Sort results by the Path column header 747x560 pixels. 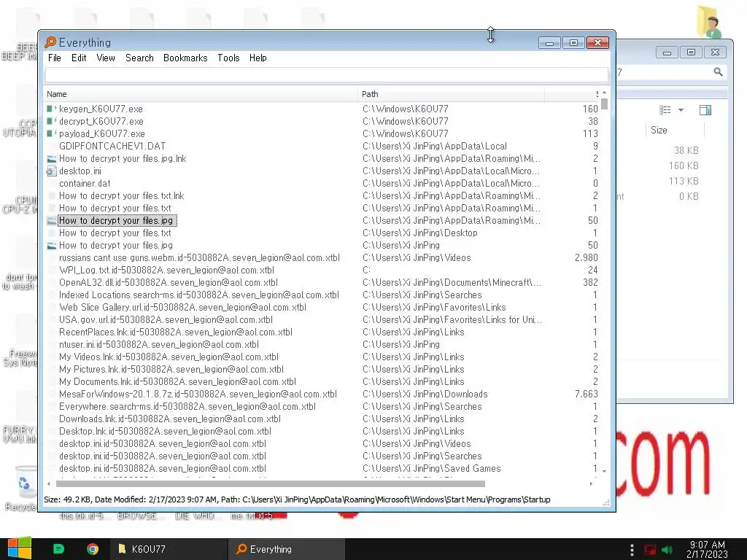tap(451, 94)
